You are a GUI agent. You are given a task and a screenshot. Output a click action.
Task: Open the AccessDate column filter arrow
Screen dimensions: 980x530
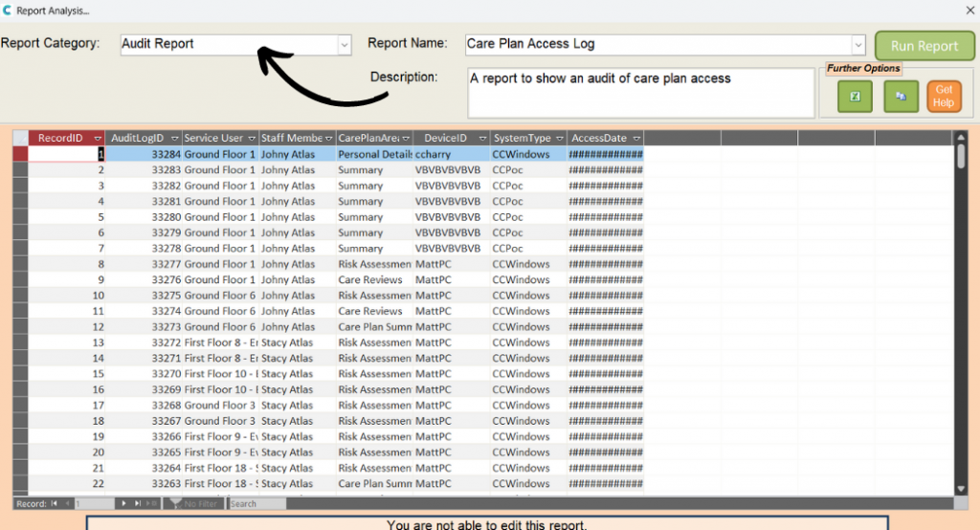[x=636, y=139]
